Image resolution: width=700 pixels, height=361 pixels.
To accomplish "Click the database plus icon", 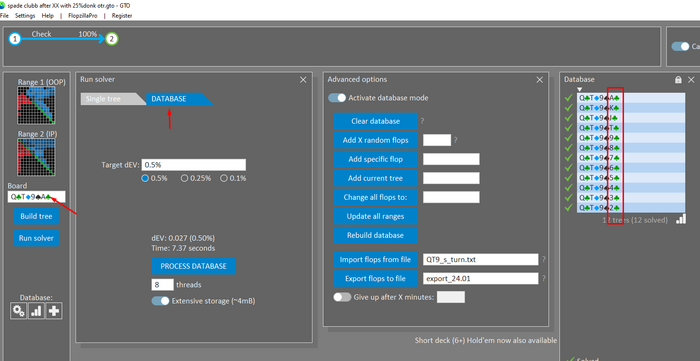I will pyautogui.click(x=53, y=311).
